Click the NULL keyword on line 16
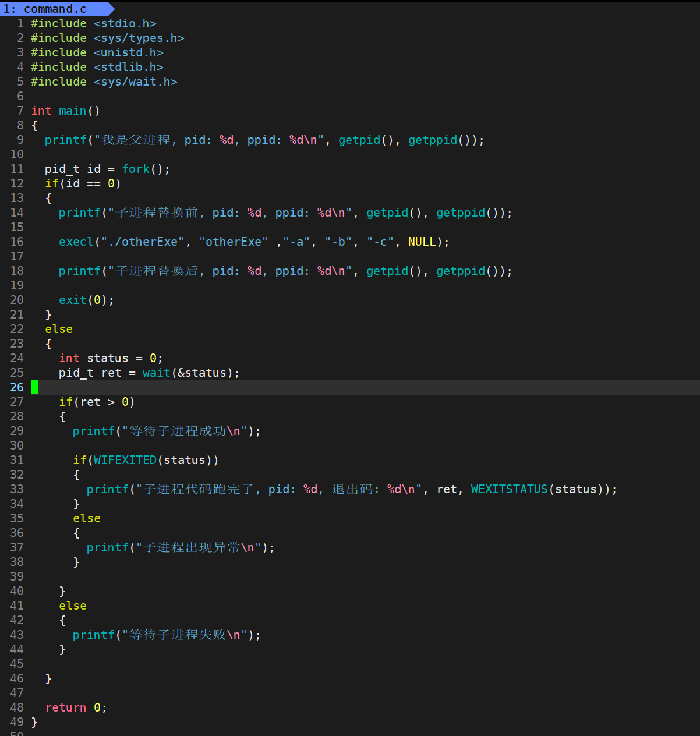This screenshot has height=736, width=700. (x=422, y=242)
